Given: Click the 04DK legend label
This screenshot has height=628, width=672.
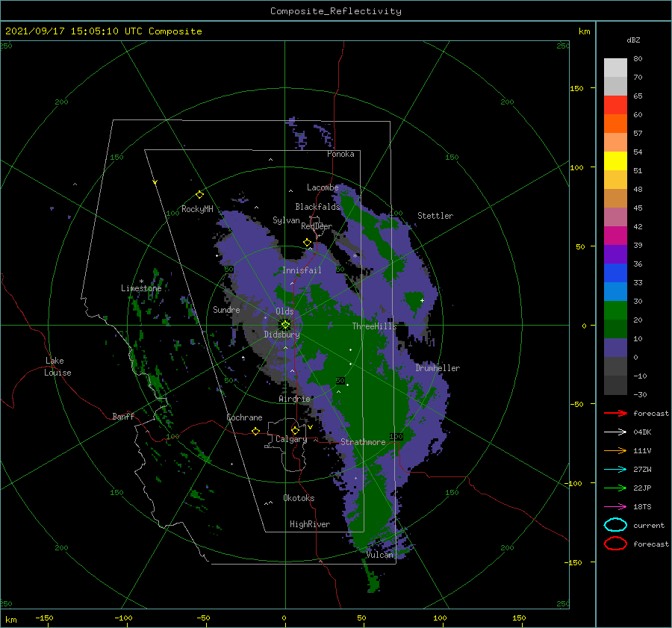Looking at the screenshot, I should (x=642, y=432).
